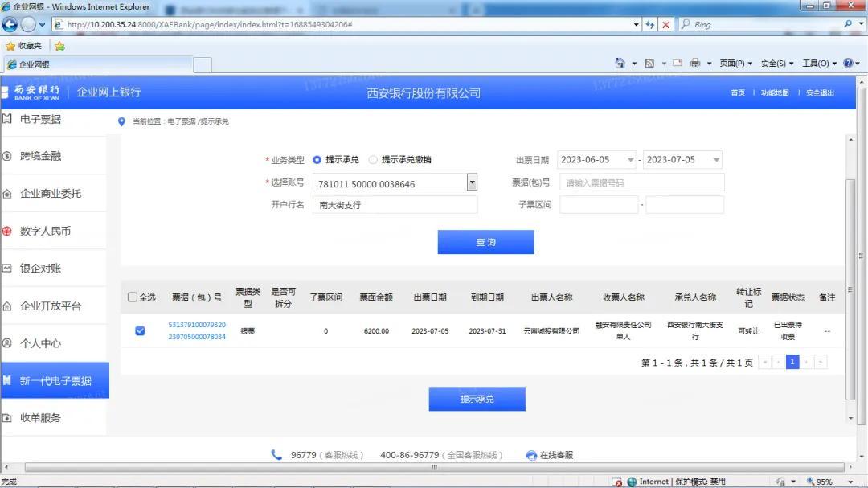Click the browser Forward arrow button
Screen dimensions: 868x488
[27, 24]
